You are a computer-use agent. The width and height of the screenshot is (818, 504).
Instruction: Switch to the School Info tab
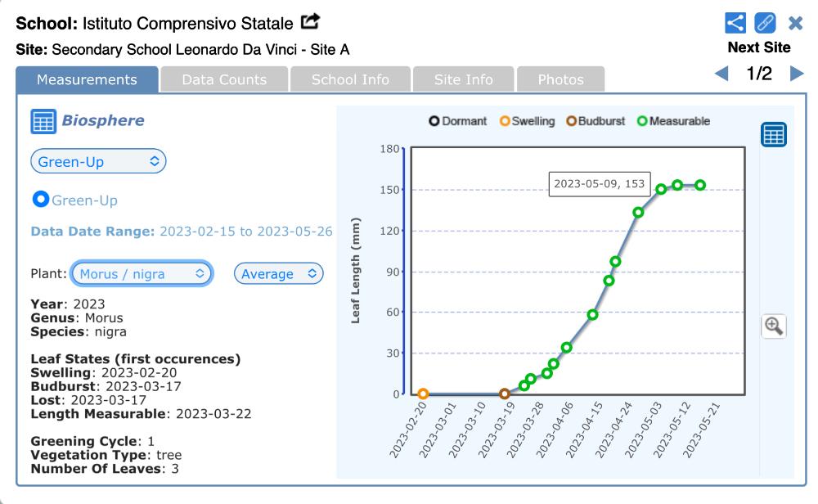(x=350, y=79)
